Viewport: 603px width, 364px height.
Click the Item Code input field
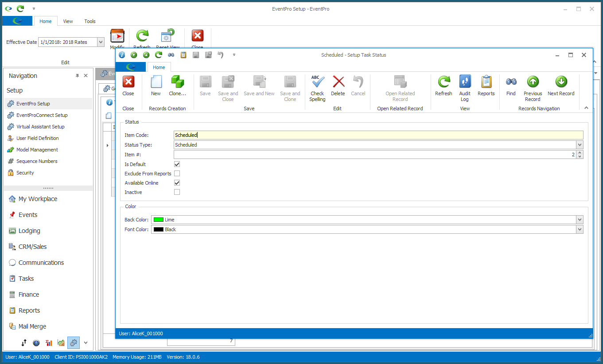coord(378,135)
